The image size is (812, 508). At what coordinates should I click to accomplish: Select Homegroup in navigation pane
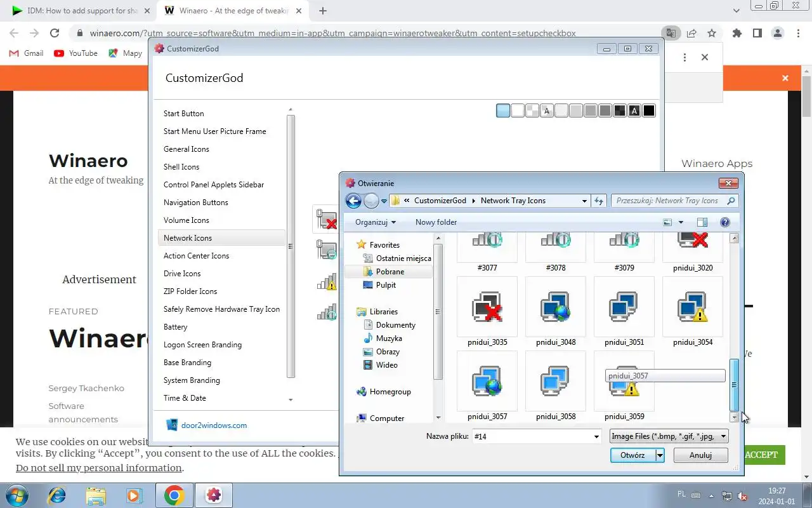tap(390, 391)
